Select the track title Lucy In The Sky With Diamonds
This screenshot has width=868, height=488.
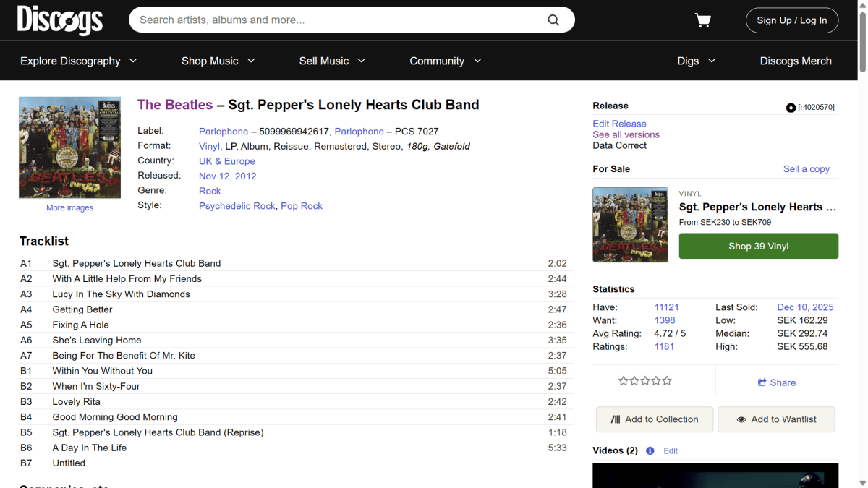click(122, 294)
